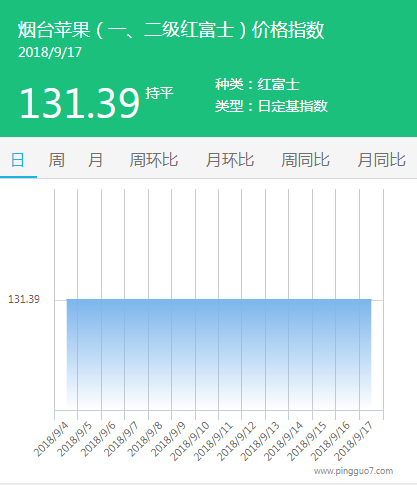417x485 pixels.
Task: Open the 月同比 tab
Action: point(382,160)
